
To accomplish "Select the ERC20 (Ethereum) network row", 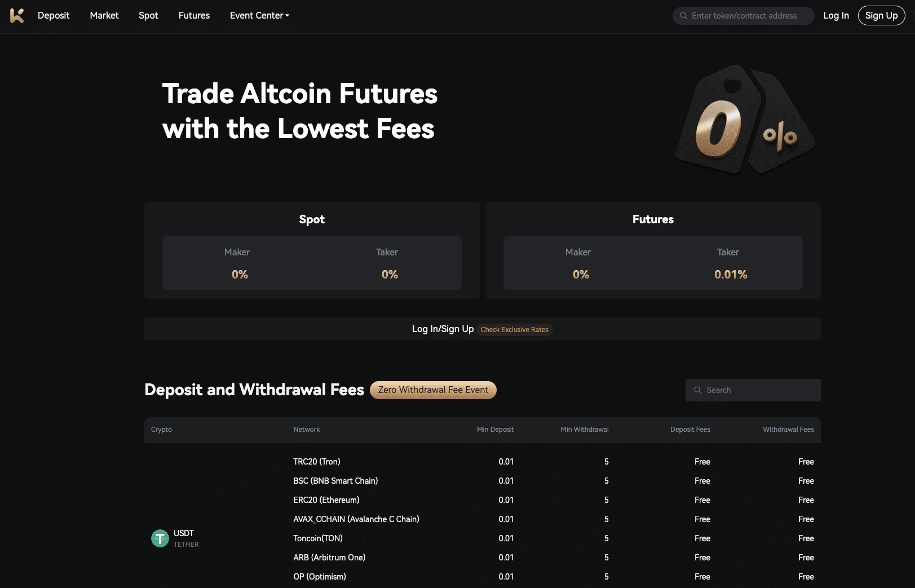I will coord(326,499).
